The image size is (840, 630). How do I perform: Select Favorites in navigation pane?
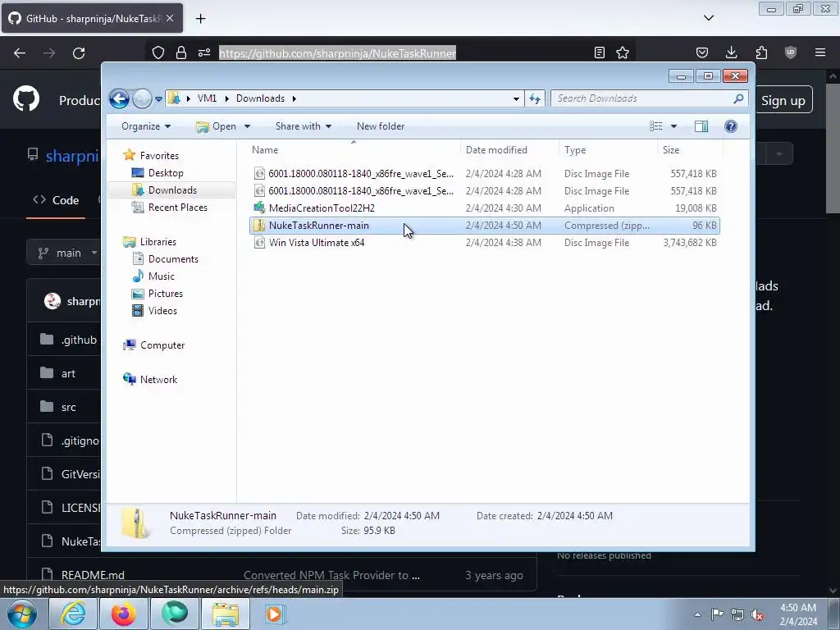[x=159, y=155]
